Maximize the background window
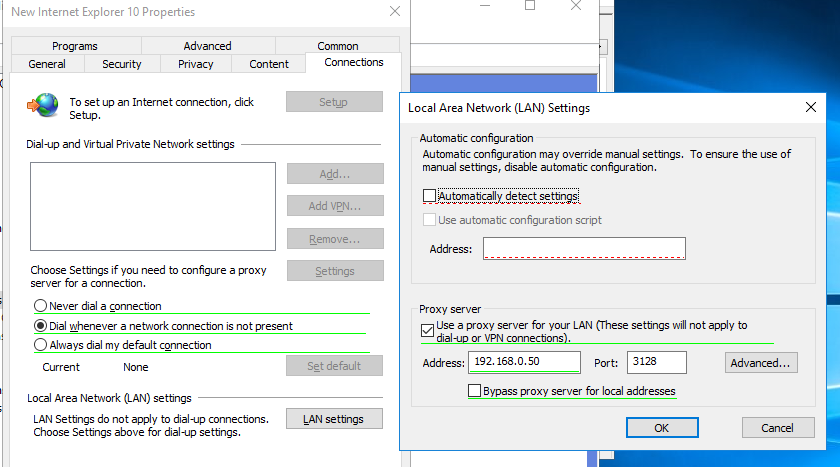This screenshot has width=840, height=467. coord(530,5)
